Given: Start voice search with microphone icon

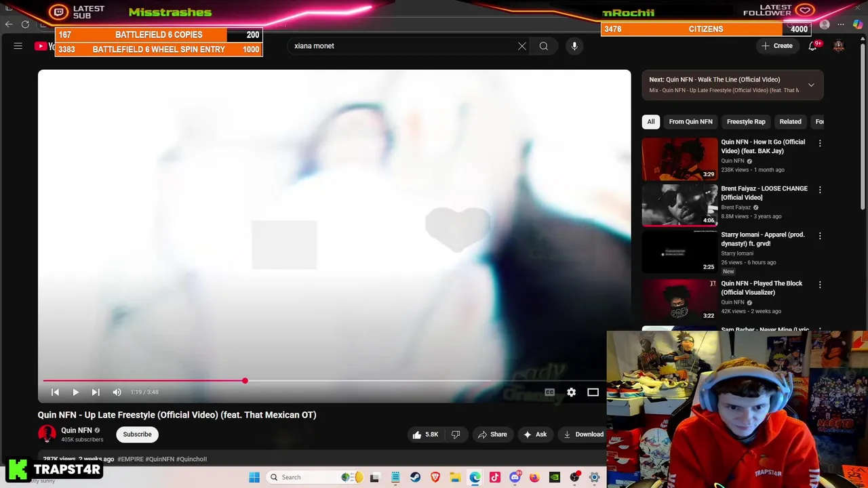Looking at the screenshot, I should (x=574, y=46).
